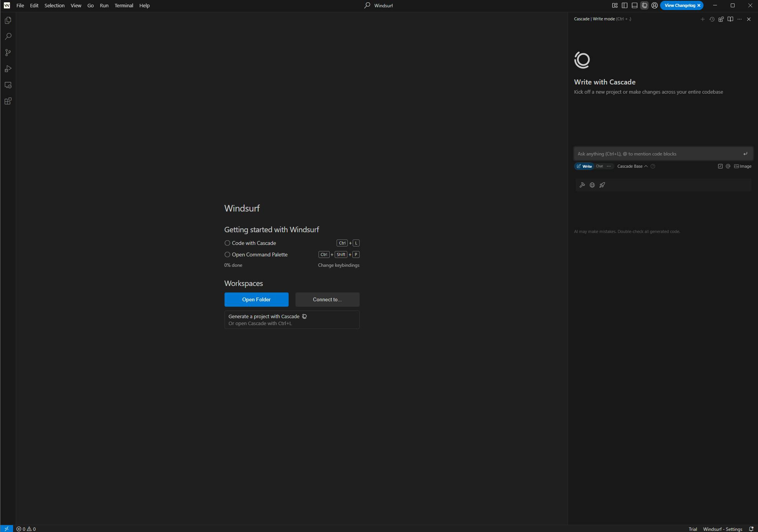Open the Selection menu

tap(54, 5)
